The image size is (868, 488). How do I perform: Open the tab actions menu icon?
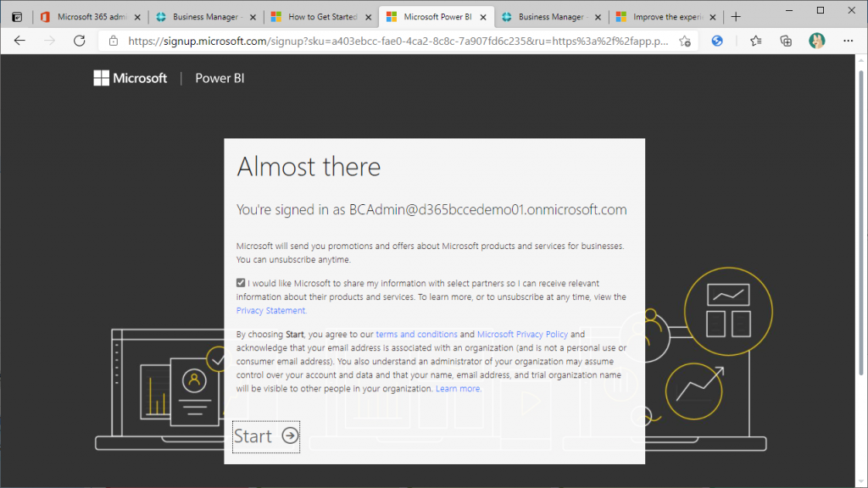tap(17, 17)
